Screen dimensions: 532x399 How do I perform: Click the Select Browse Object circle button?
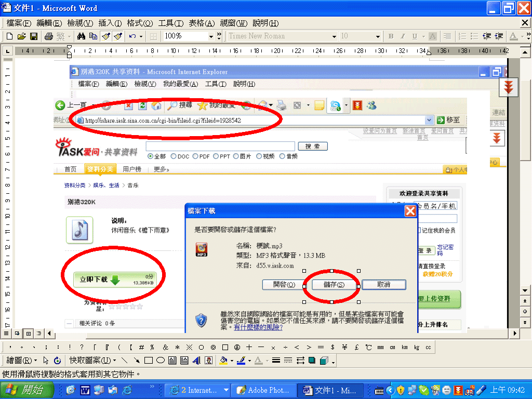tap(525, 312)
